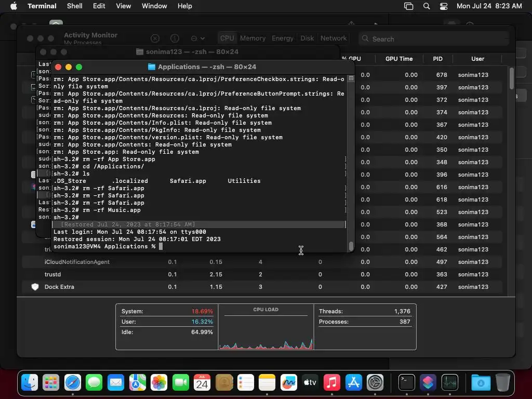
Task: Open Maps from the Dock
Action: pyautogui.click(x=137, y=382)
